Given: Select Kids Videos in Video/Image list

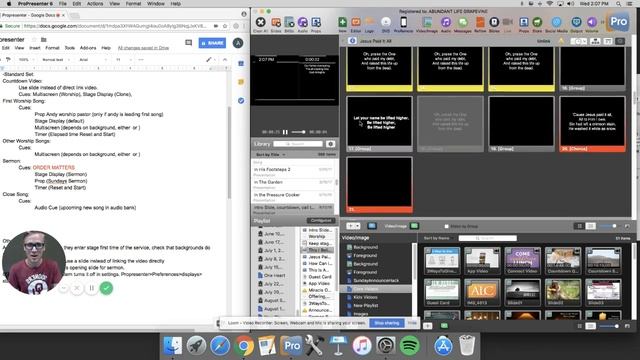Looking at the screenshot, I should (366, 297).
